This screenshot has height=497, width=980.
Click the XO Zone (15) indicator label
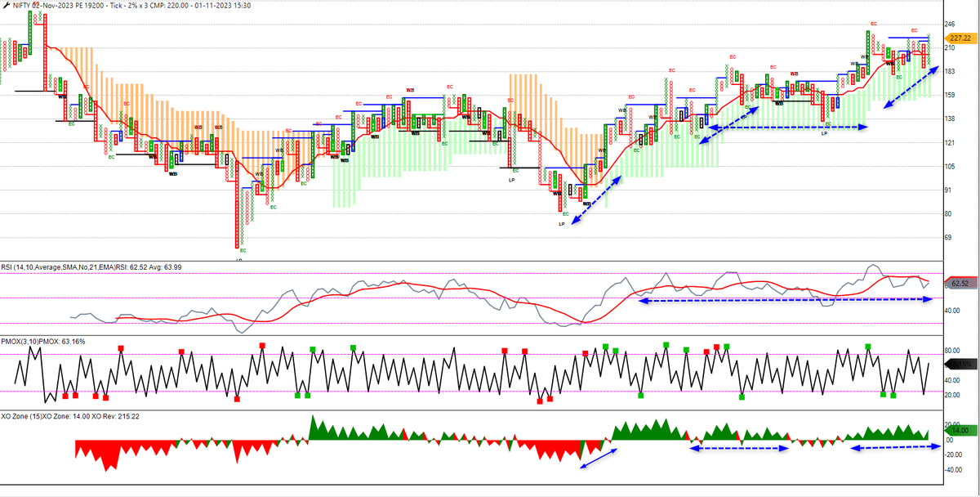pos(71,417)
